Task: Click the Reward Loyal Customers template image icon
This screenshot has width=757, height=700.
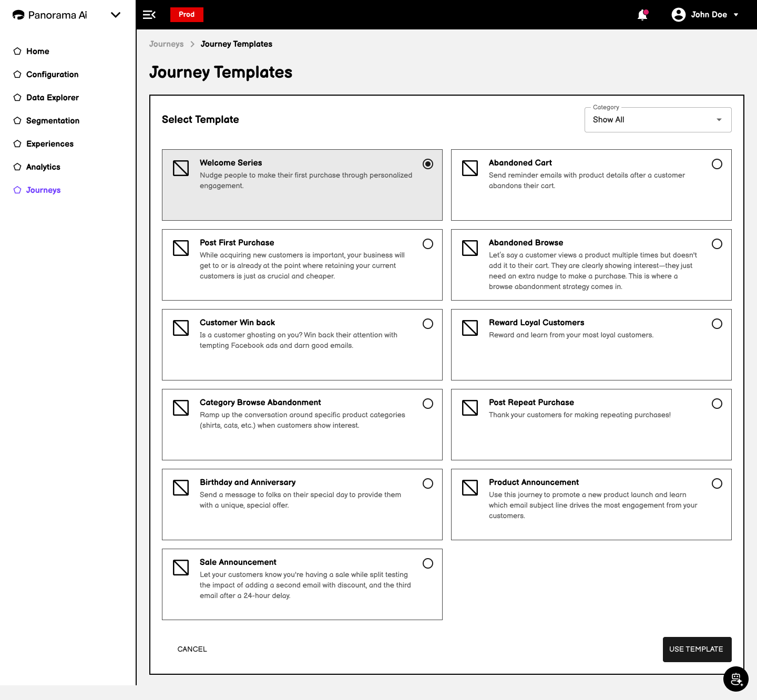Action: click(470, 328)
